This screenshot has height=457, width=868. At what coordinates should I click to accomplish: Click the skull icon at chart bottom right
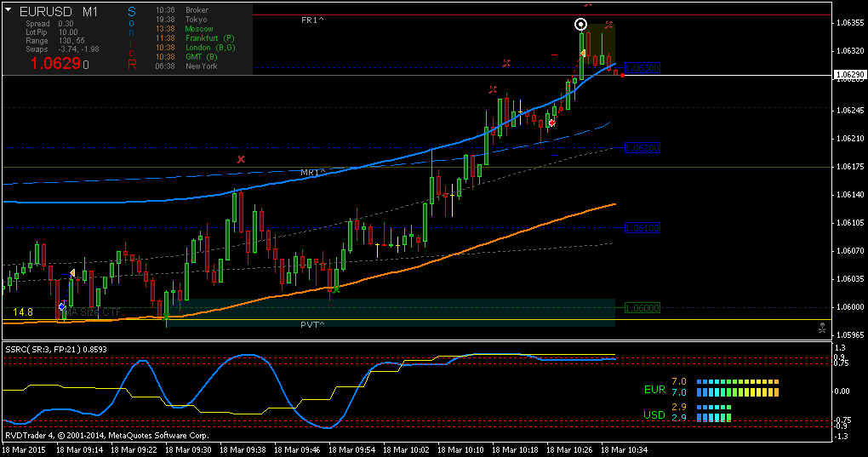tap(823, 328)
